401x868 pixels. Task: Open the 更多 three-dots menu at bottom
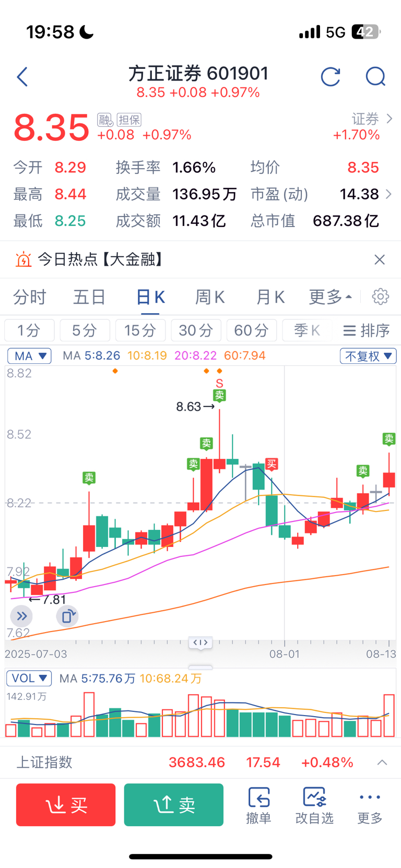click(x=370, y=805)
